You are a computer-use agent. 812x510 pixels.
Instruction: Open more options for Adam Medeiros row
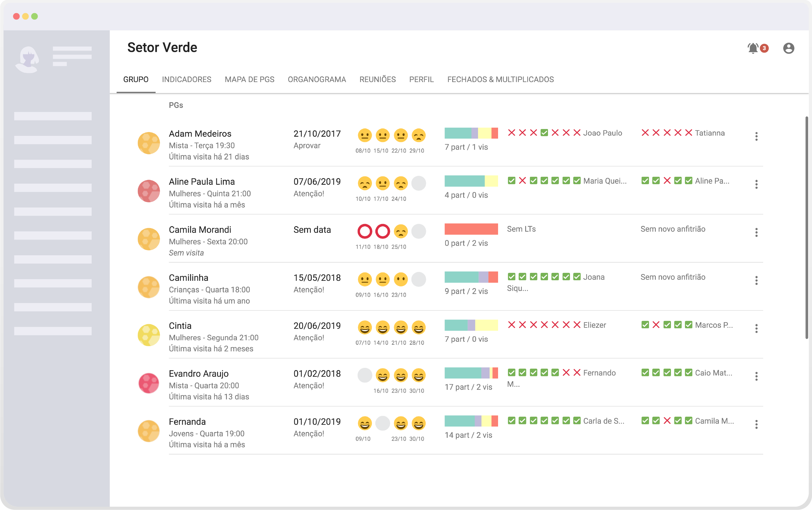click(756, 136)
